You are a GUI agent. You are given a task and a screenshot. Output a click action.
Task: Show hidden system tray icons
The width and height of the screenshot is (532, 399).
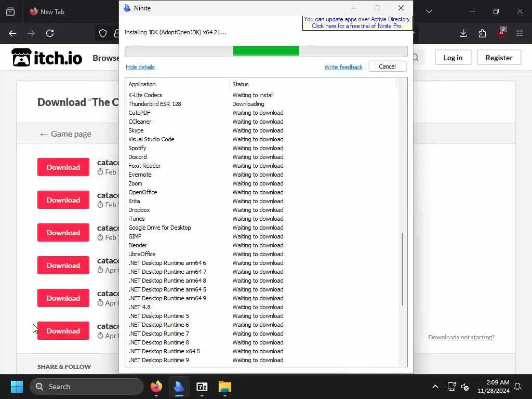coord(435,387)
